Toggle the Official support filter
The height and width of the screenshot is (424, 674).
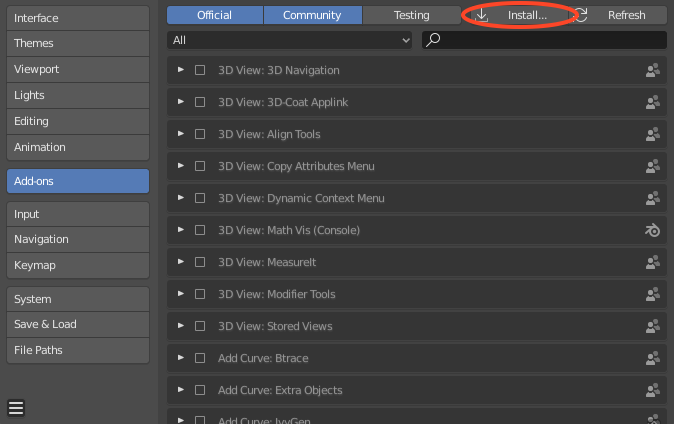tap(214, 15)
